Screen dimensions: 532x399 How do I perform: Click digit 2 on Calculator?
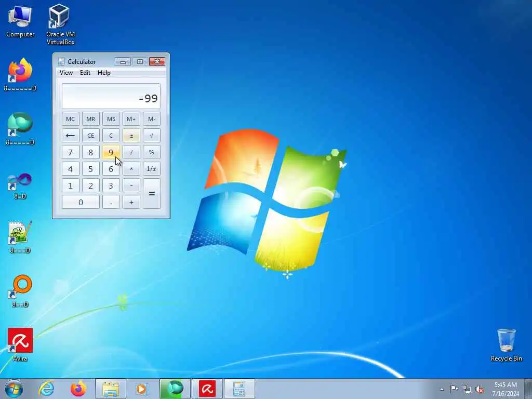pyautogui.click(x=90, y=185)
